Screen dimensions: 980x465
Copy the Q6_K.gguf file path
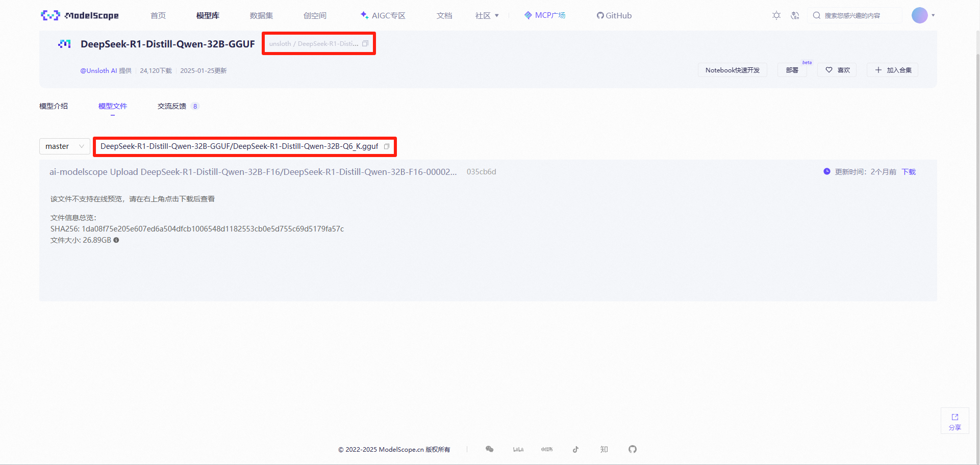(x=387, y=146)
